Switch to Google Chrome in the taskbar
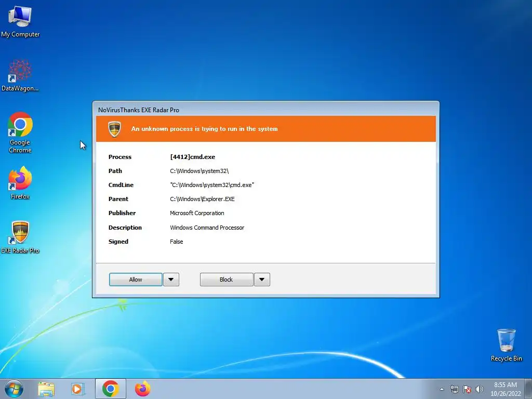 (111, 389)
